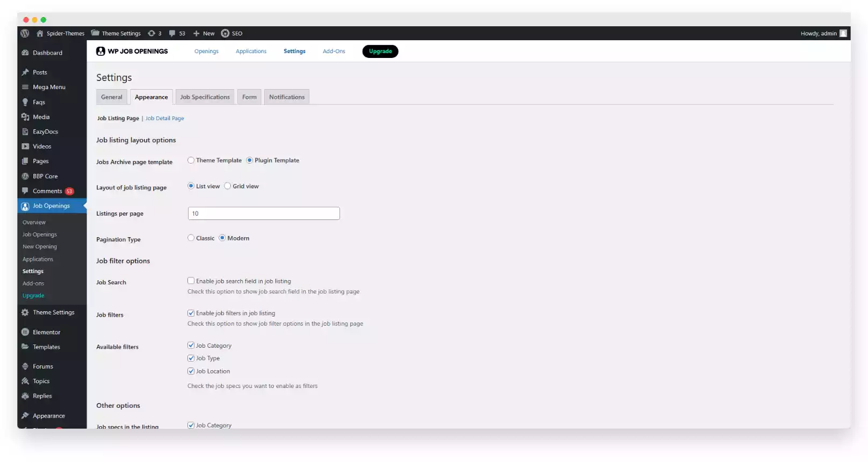
Task: Open the Forums sidebar menu item
Action: tap(52, 366)
